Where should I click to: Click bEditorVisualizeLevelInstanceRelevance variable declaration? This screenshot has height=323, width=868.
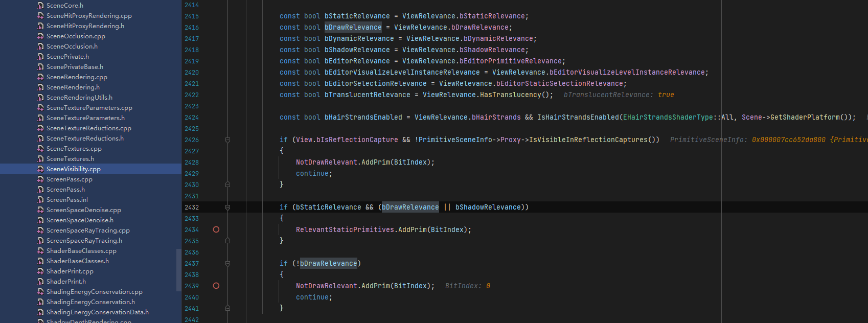tap(402, 73)
